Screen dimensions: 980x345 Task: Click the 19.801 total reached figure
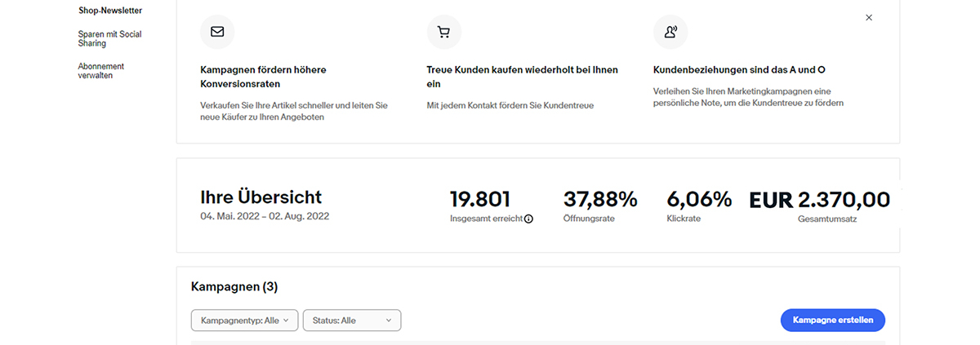pos(480,199)
